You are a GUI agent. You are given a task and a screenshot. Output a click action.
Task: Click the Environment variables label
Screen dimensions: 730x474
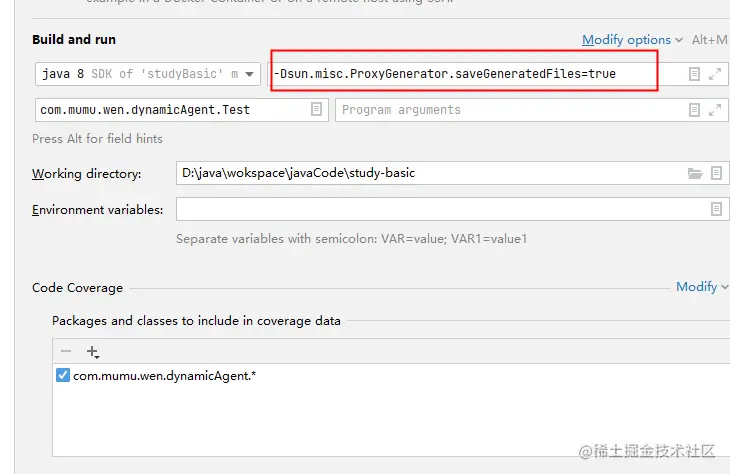coord(97,210)
